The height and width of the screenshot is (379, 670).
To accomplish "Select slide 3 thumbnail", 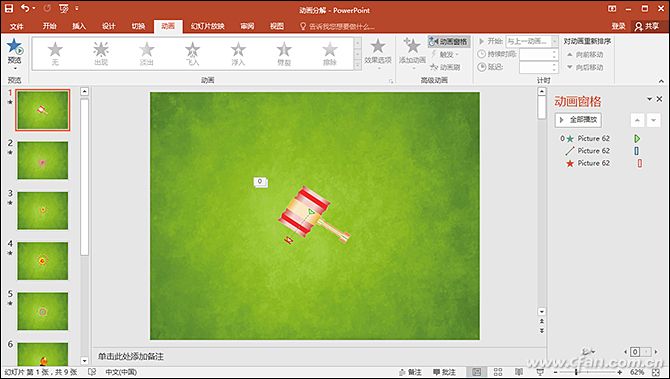I will tap(43, 210).
